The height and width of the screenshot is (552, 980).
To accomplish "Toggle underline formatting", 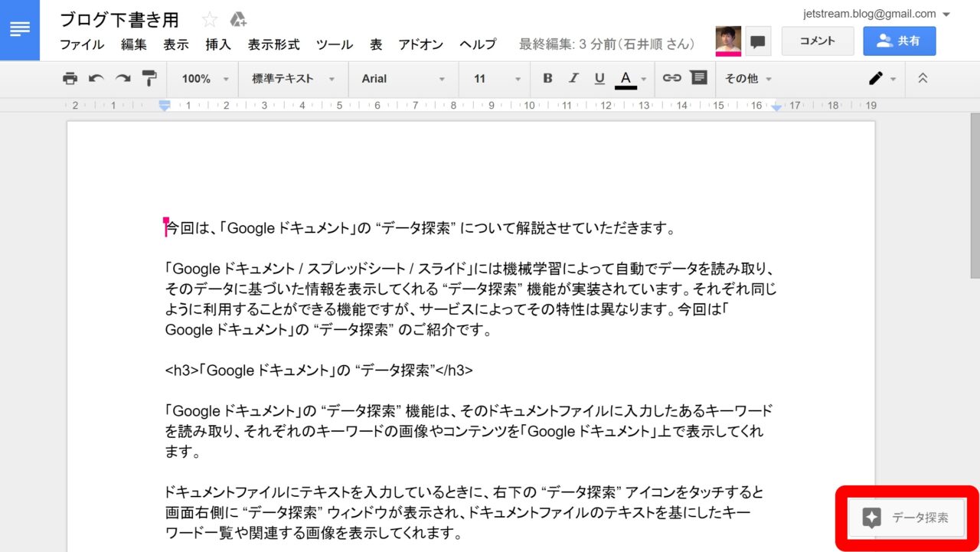I will tap(599, 79).
